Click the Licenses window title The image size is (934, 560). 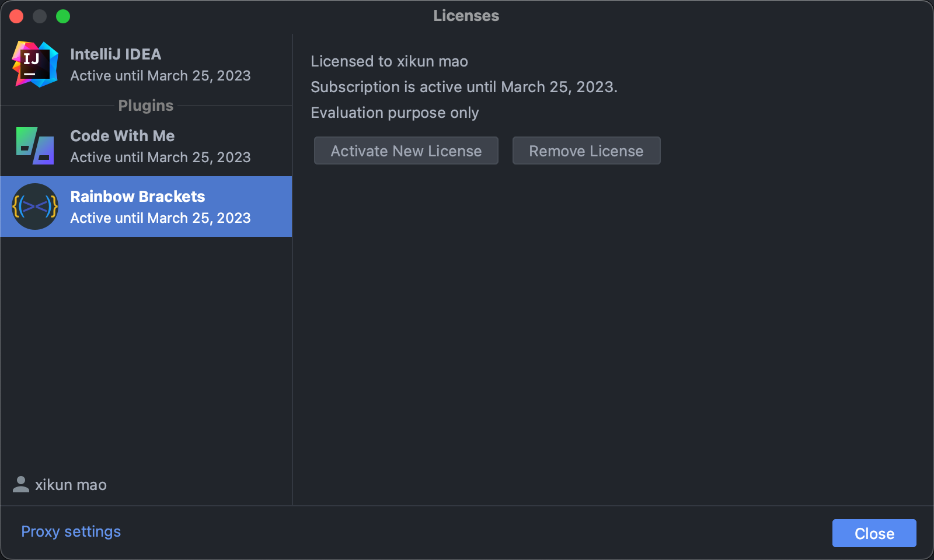[465, 16]
